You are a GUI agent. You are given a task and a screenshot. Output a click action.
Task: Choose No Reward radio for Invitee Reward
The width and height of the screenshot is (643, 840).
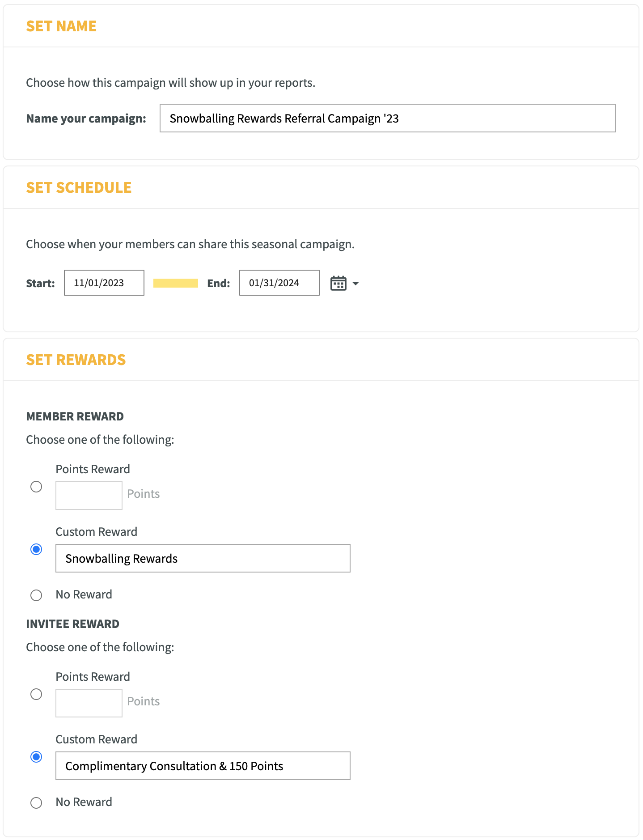coord(36,803)
